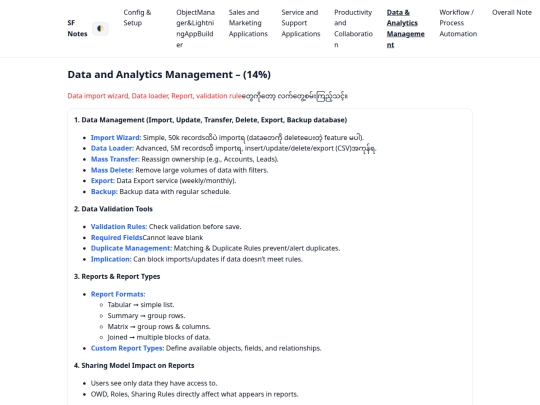
Task: Open Sales and Marketing Applications page
Action: pos(248,23)
